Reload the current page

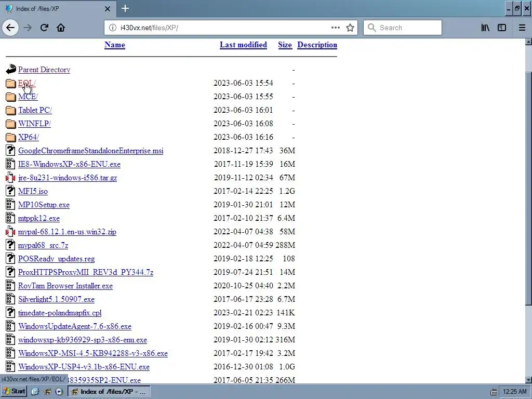44,28
